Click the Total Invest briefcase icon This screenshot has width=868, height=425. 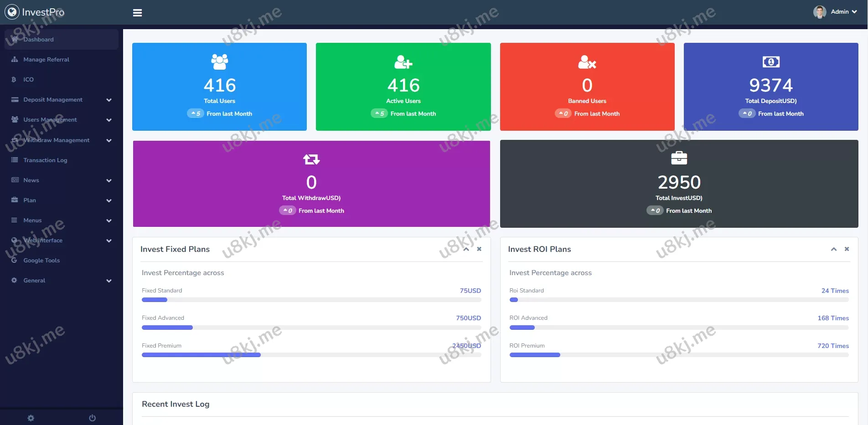click(679, 158)
